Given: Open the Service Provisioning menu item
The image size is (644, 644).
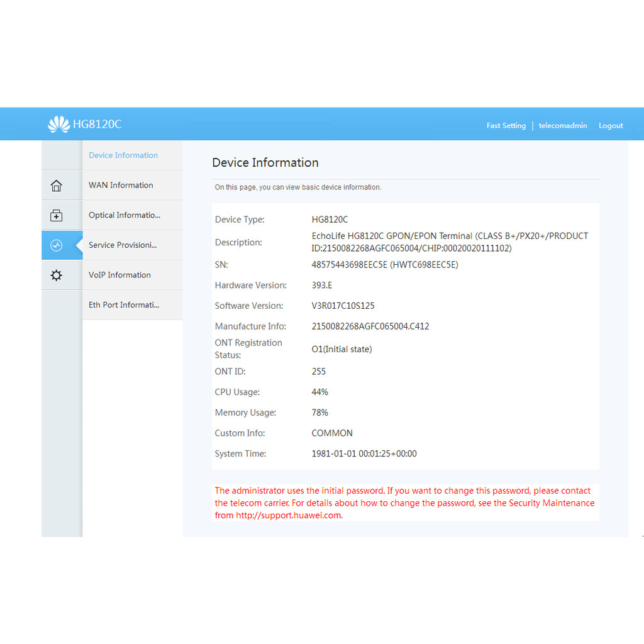Looking at the screenshot, I should pos(123,245).
